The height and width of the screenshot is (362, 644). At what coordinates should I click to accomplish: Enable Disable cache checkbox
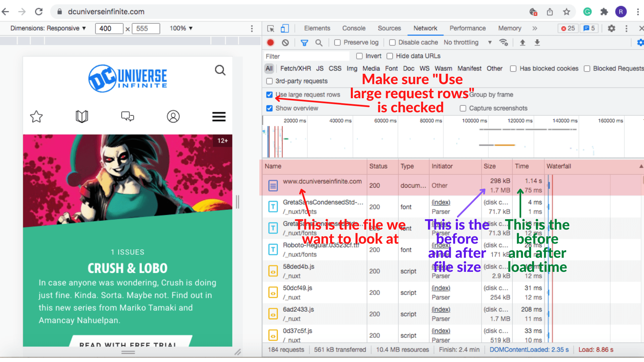(392, 43)
